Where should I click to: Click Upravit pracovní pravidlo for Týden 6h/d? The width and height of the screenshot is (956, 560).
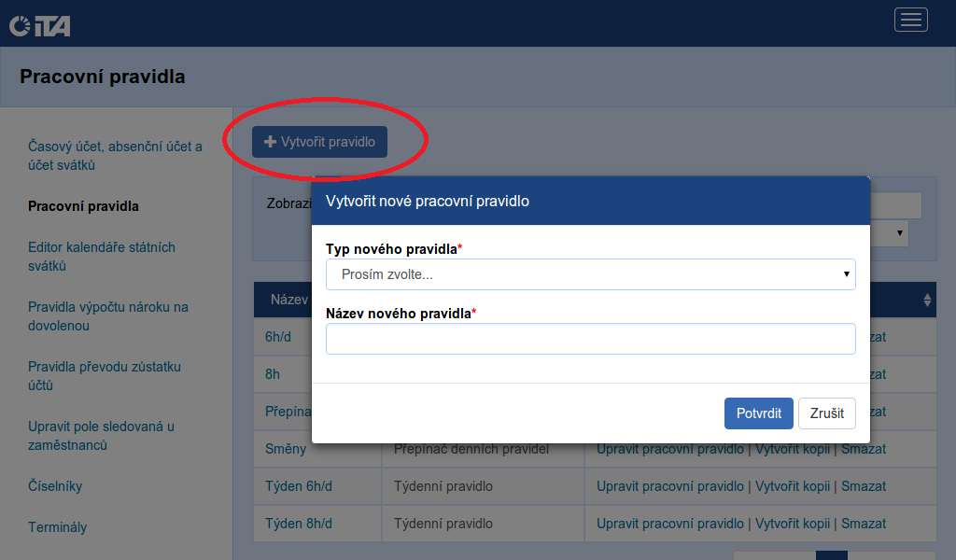click(x=670, y=486)
